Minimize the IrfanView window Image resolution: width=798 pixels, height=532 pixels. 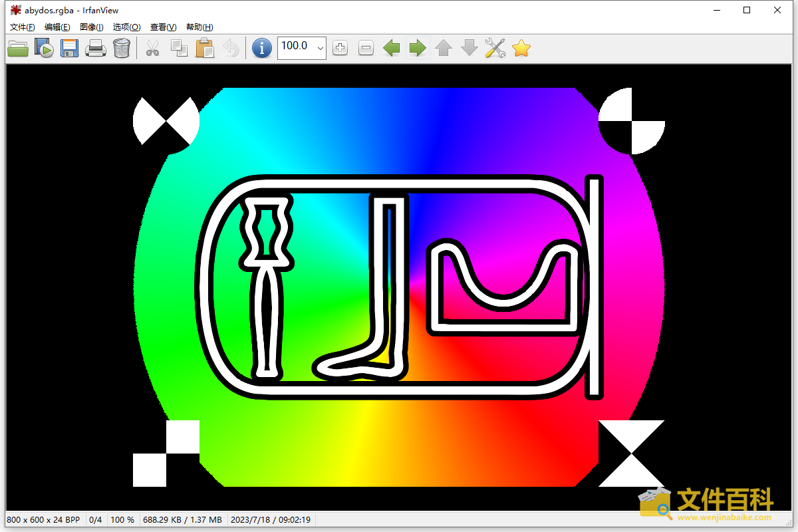coord(717,10)
